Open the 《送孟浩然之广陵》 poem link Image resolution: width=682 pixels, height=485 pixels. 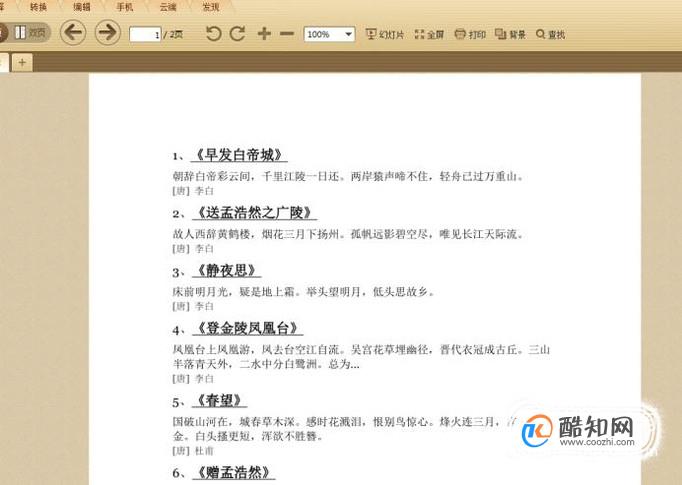click(254, 213)
